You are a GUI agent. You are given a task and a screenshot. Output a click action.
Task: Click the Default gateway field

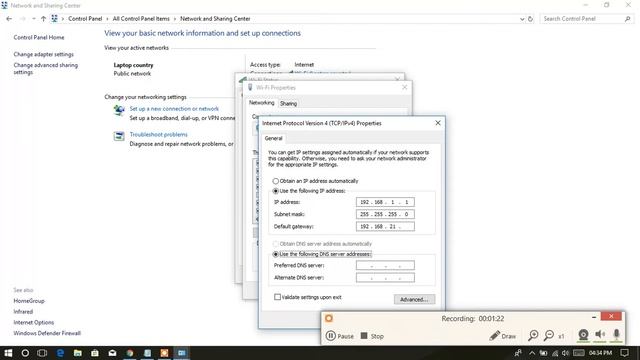point(385,227)
